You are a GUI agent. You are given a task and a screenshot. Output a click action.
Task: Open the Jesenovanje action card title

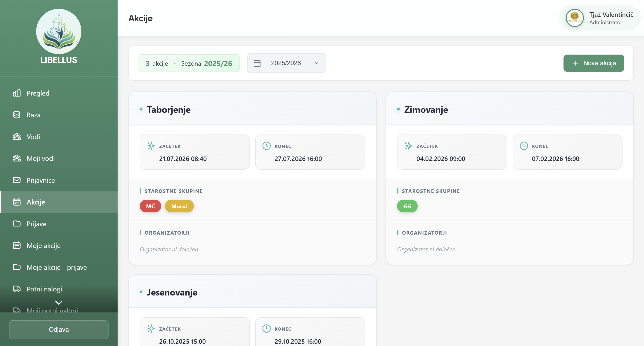[x=172, y=292]
